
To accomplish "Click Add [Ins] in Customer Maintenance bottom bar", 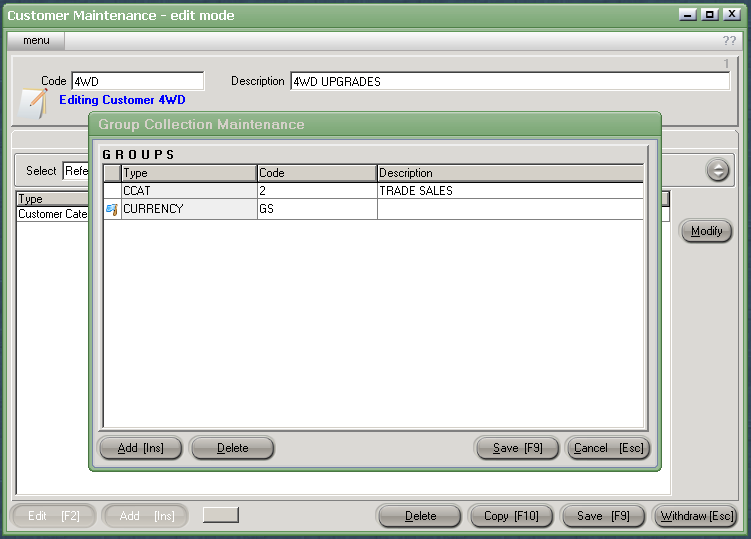I will 146,516.
